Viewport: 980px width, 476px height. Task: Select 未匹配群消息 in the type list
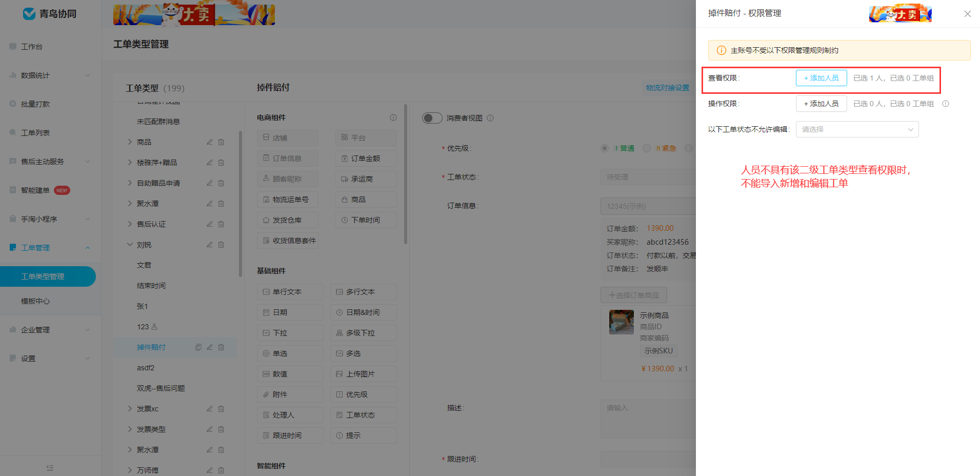158,122
